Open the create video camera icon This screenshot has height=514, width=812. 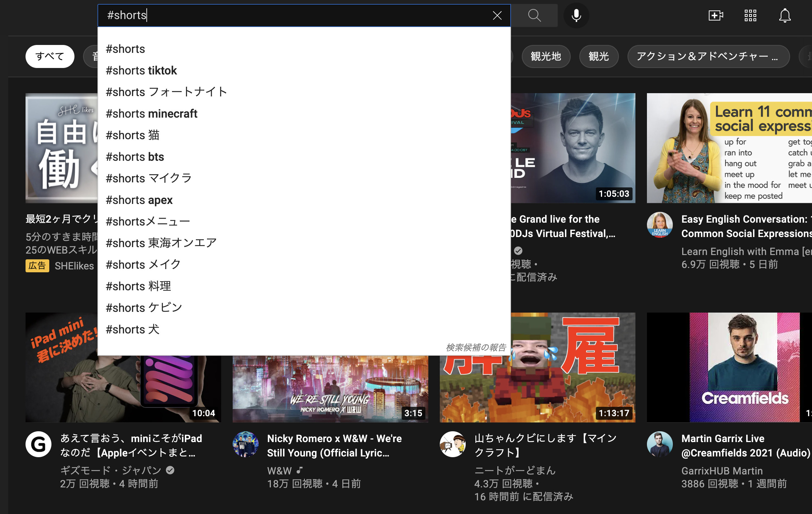[716, 15]
